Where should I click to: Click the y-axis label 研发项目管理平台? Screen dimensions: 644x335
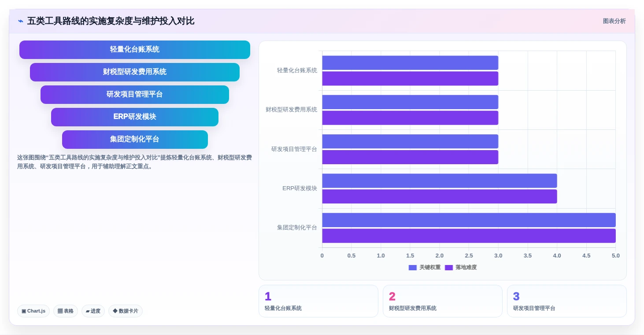click(294, 149)
